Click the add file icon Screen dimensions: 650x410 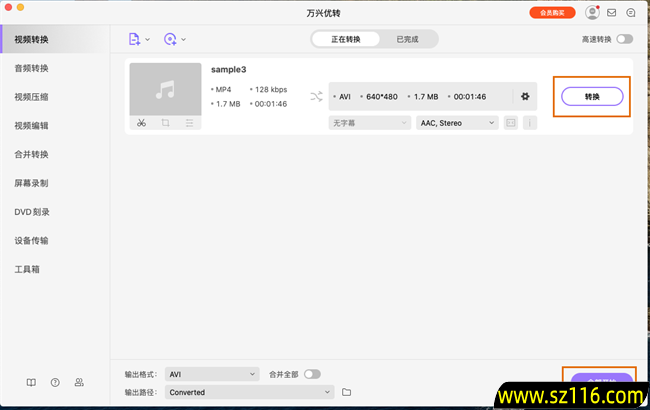pyautogui.click(x=134, y=39)
